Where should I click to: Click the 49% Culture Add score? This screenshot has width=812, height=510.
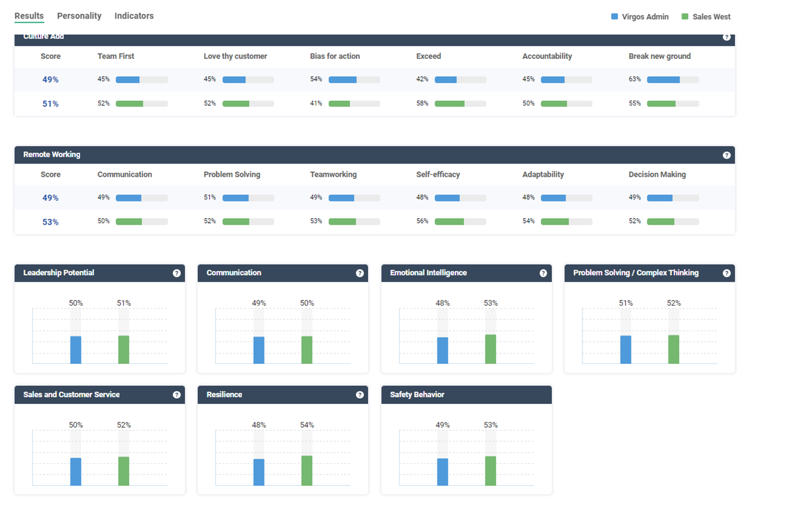(x=50, y=80)
